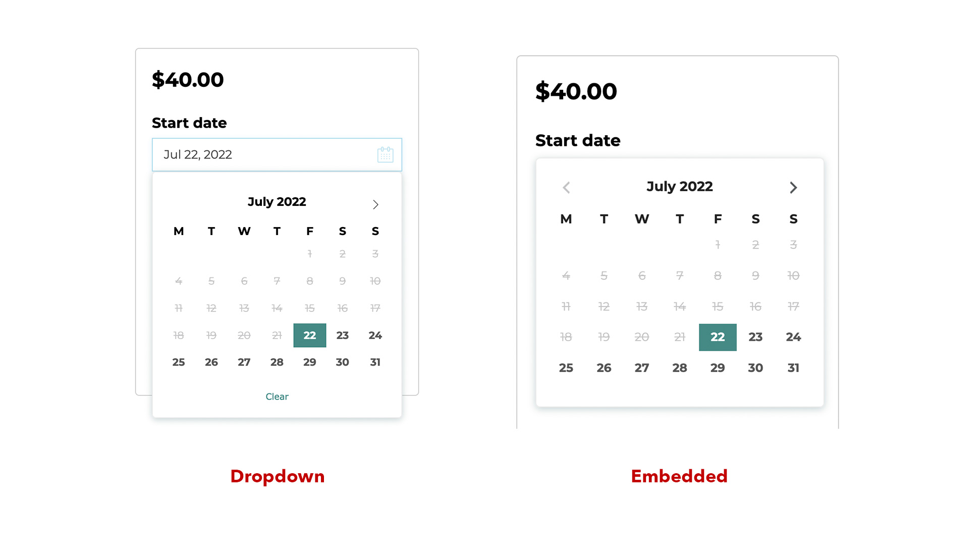
Task: Pick day 24 in the dropdown calendar
Action: point(375,335)
